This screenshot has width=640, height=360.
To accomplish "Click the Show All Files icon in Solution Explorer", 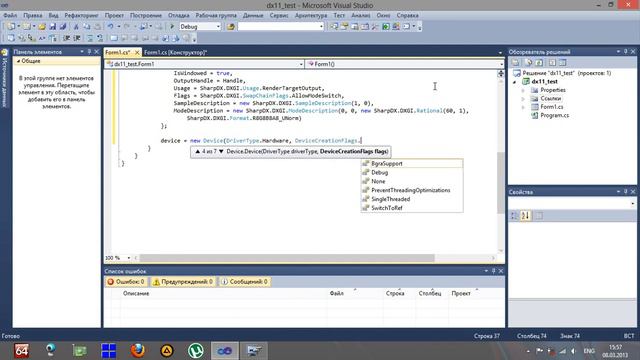I will tap(529, 62).
